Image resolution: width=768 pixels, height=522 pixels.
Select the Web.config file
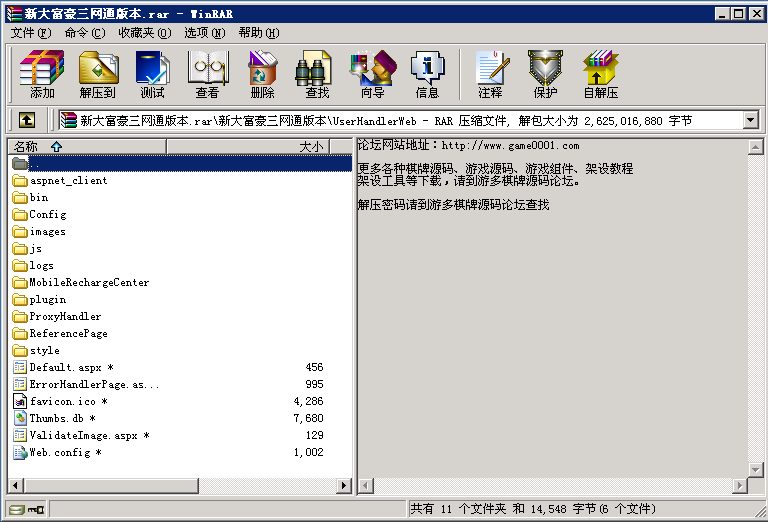[x=65, y=453]
